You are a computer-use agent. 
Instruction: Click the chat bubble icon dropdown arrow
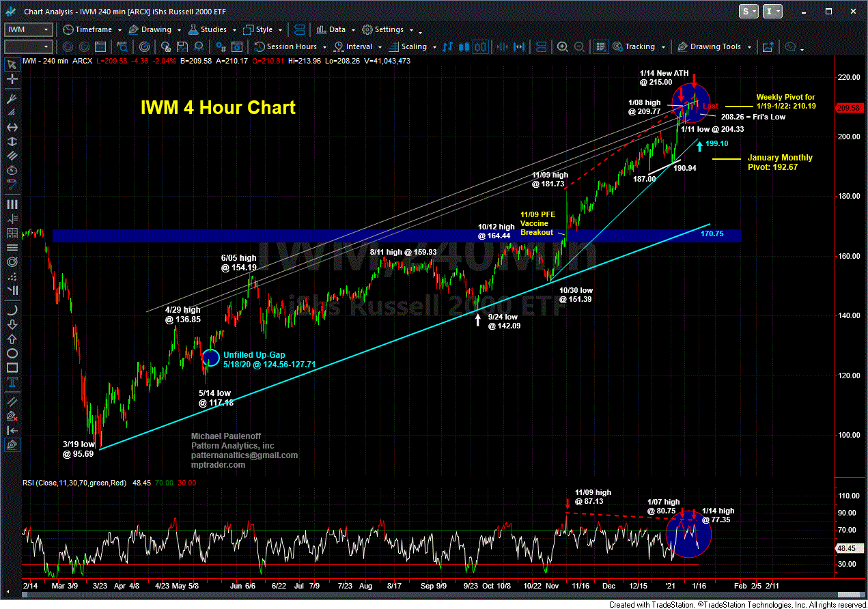click(x=802, y=50)
